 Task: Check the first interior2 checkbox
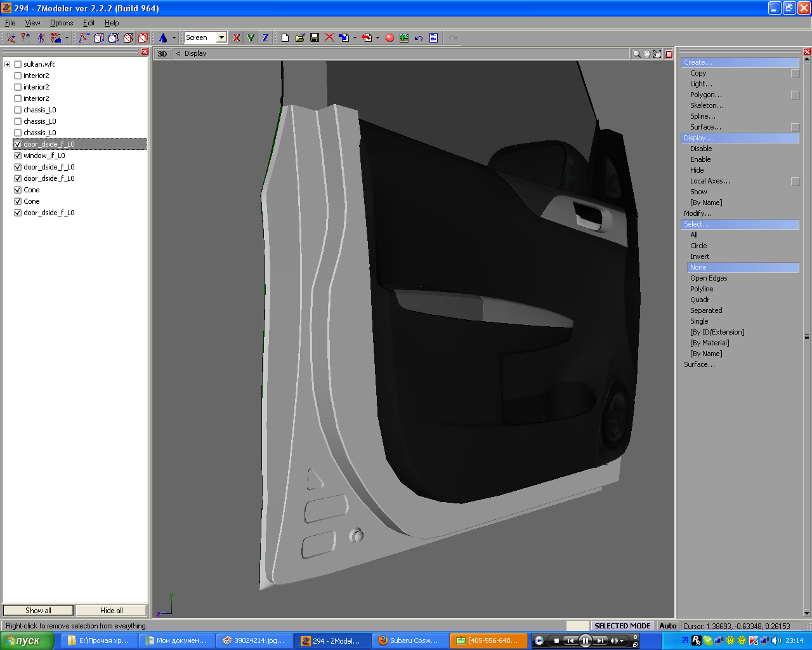pyautogui.click(x=18, y=76)
